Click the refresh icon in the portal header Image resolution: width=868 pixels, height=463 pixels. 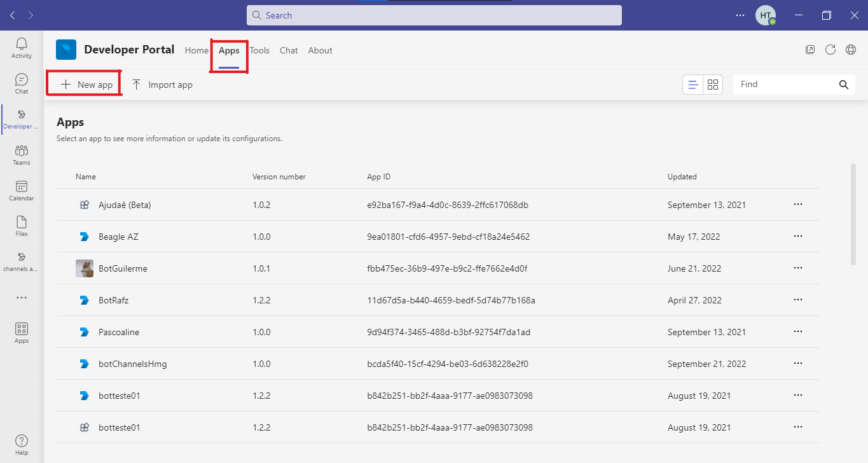830,50
